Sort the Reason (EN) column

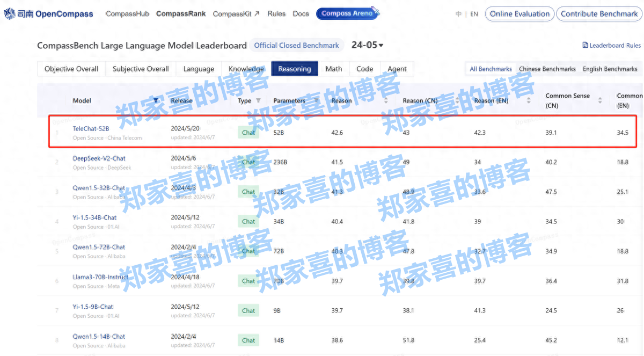click(528, 100)
